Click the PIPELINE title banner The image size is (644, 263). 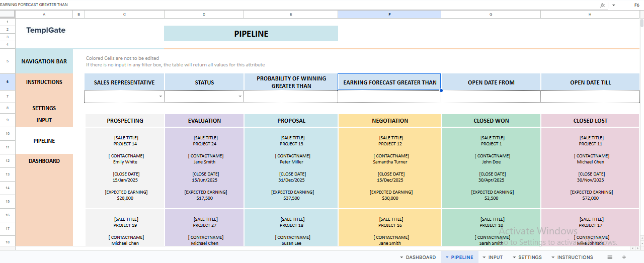251,34
